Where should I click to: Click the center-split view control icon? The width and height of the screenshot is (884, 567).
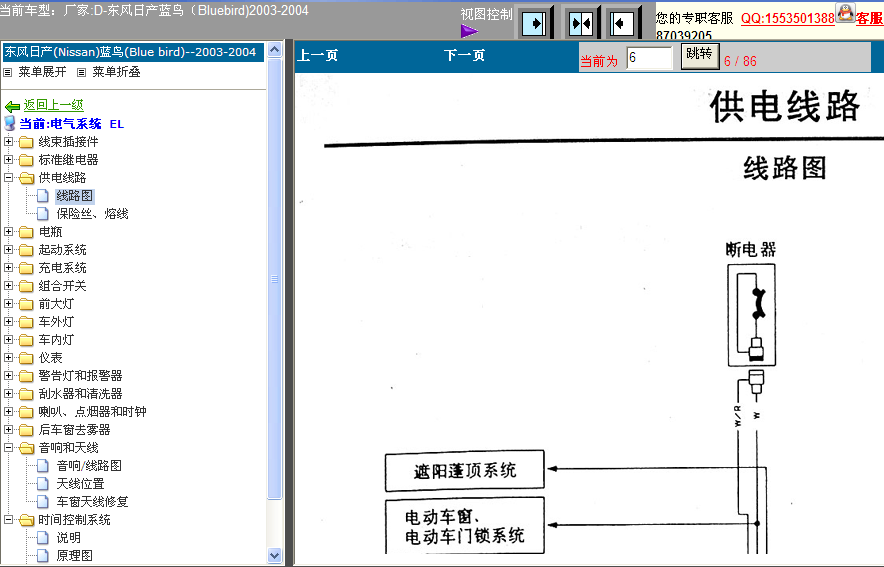click(x=580, y=24)
